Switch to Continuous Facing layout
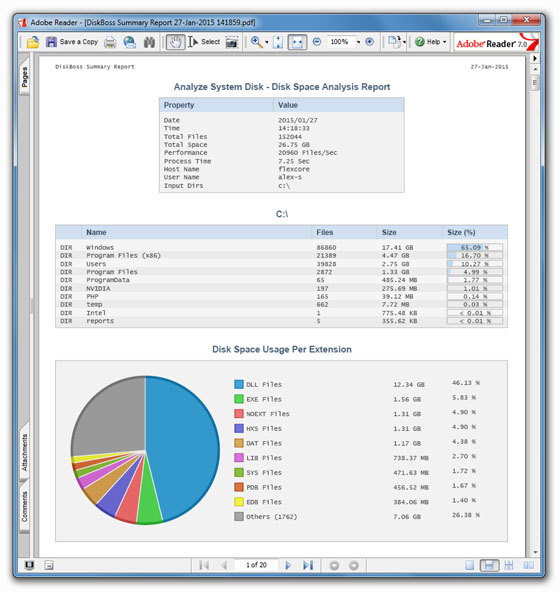Screen dimensions: 560x593 509,565
